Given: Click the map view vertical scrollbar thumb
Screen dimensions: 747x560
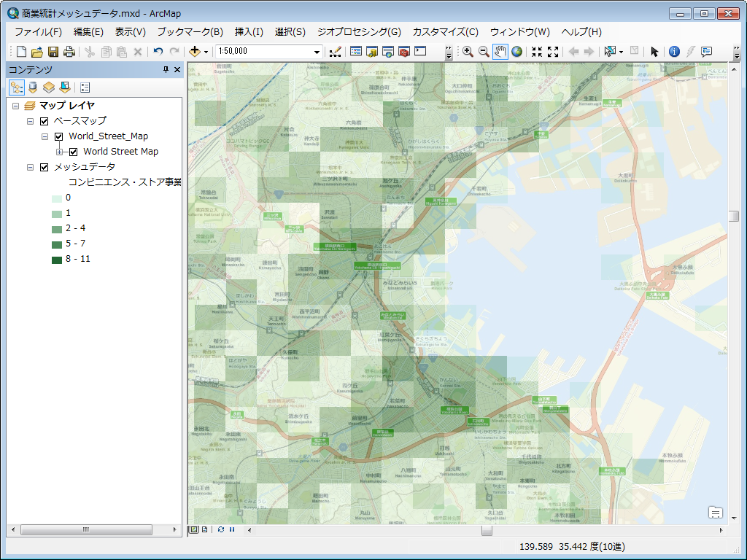Looking at the screenshot, I should [x=734, y=216].
